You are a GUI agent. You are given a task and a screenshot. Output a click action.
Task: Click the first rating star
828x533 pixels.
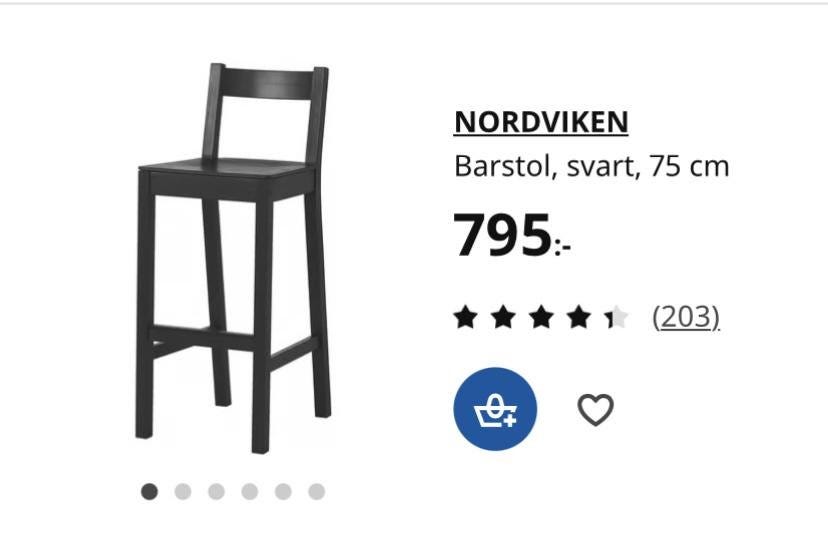(x=466, y=317)
